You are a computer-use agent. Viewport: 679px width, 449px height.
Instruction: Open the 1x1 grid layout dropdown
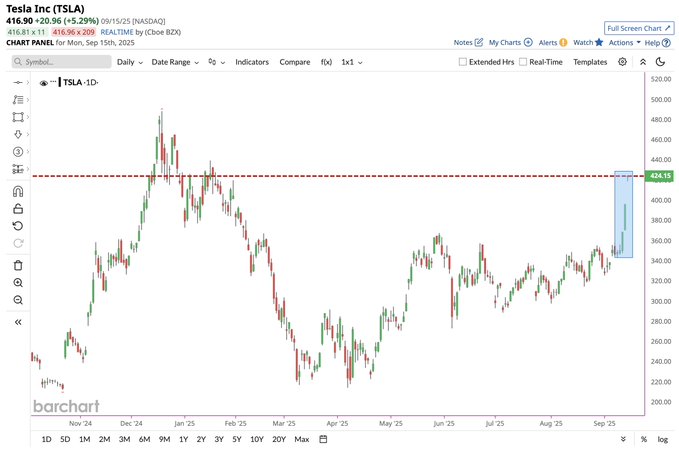352,62
